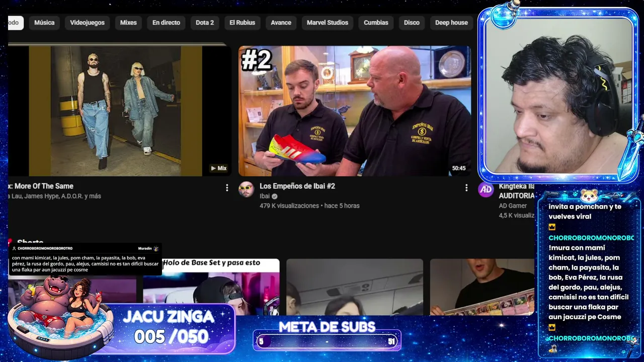
Task: Choose the Disco filter chip
Action: (x=412, y=23)
